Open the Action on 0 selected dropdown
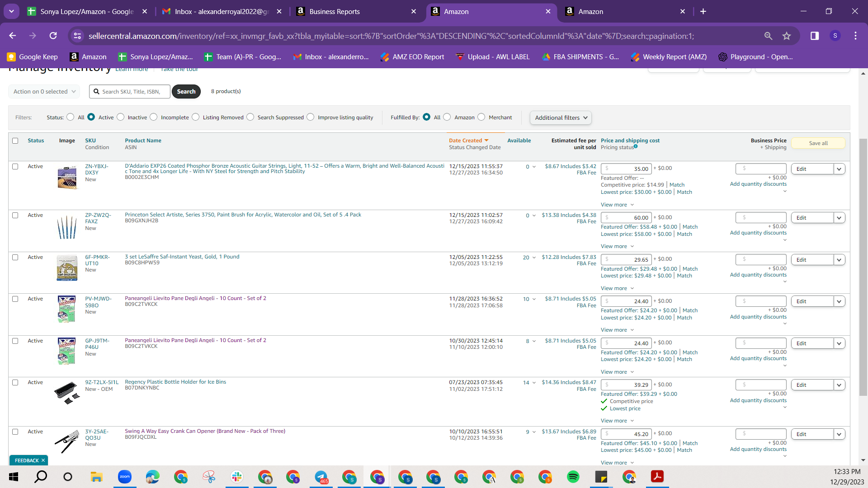868x488 pixels. tap(44, 91)
